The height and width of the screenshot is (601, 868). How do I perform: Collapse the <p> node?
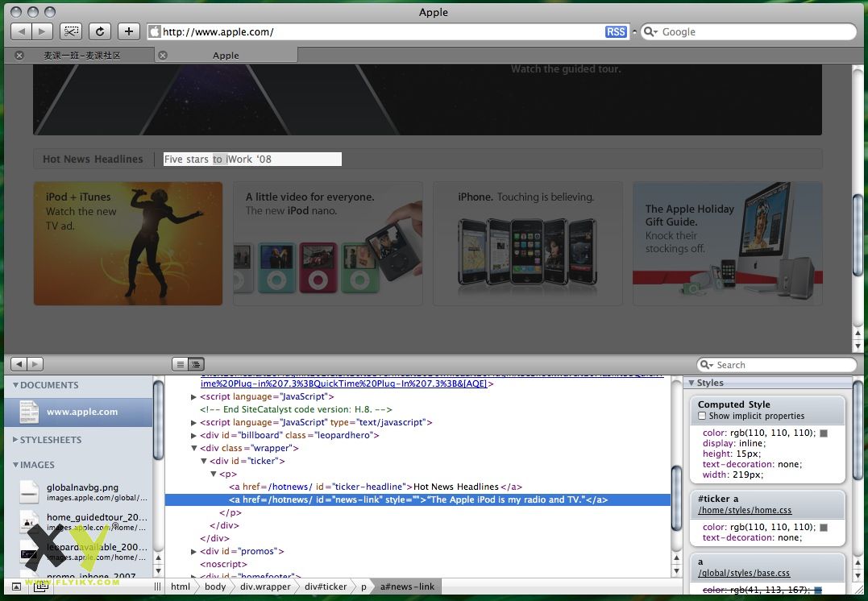[x=213, y=475]
